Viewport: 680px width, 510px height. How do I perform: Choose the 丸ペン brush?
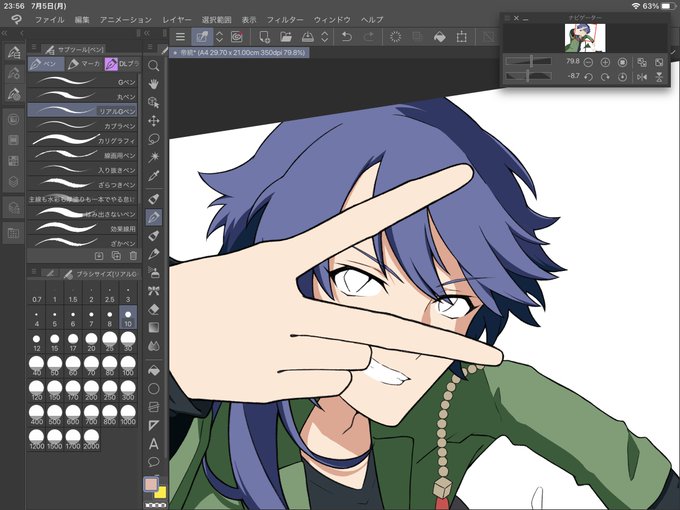coord(82,96)
